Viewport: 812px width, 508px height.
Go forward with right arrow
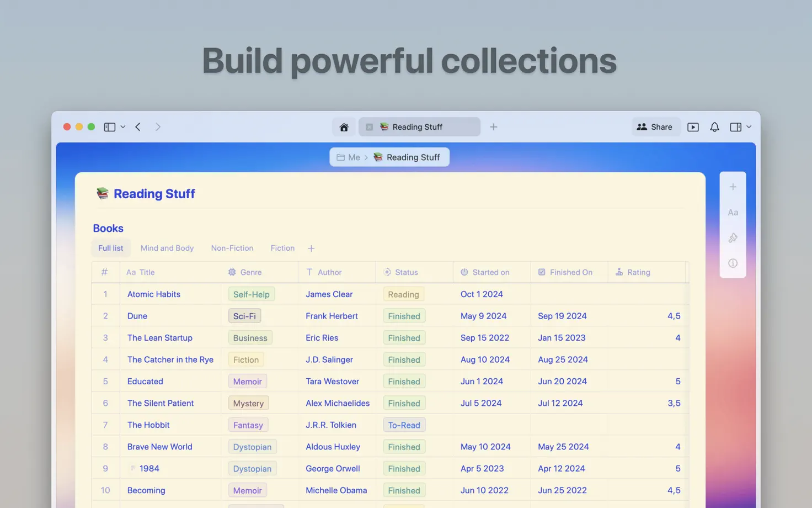click(158, 127)
